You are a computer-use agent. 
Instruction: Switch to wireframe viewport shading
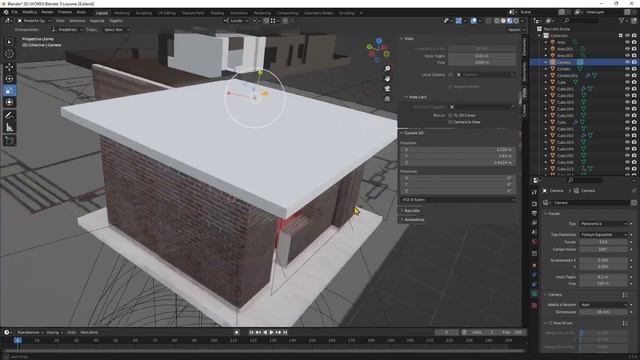pos(497,20)
